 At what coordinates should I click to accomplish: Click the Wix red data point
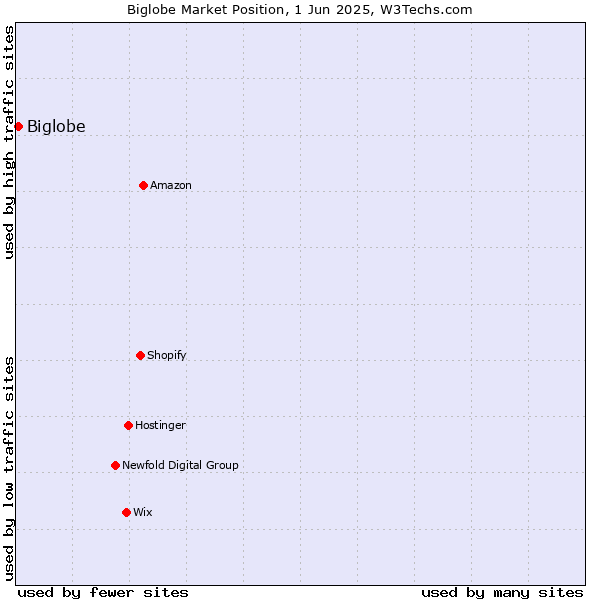tap(127, 513)
